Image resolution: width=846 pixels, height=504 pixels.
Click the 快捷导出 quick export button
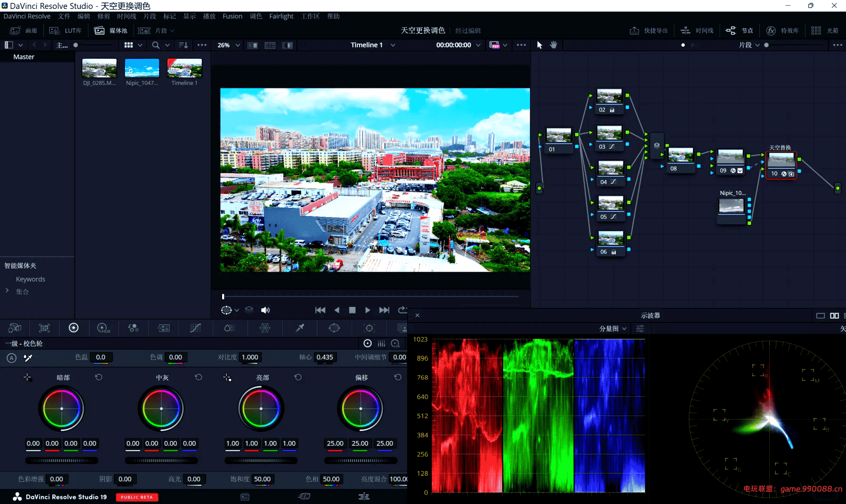pos(648,30)
